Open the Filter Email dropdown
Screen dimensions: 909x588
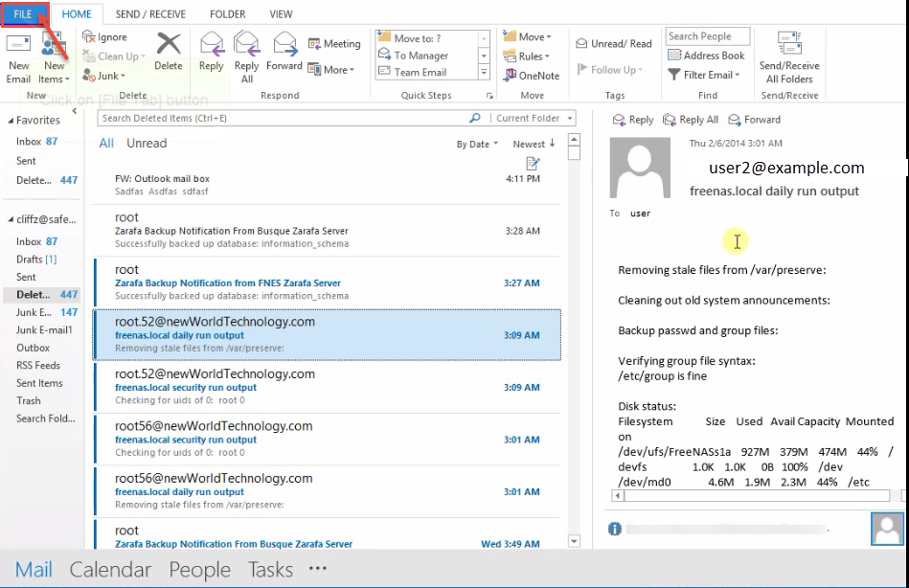pyautogui.click(x=704, y=75)
